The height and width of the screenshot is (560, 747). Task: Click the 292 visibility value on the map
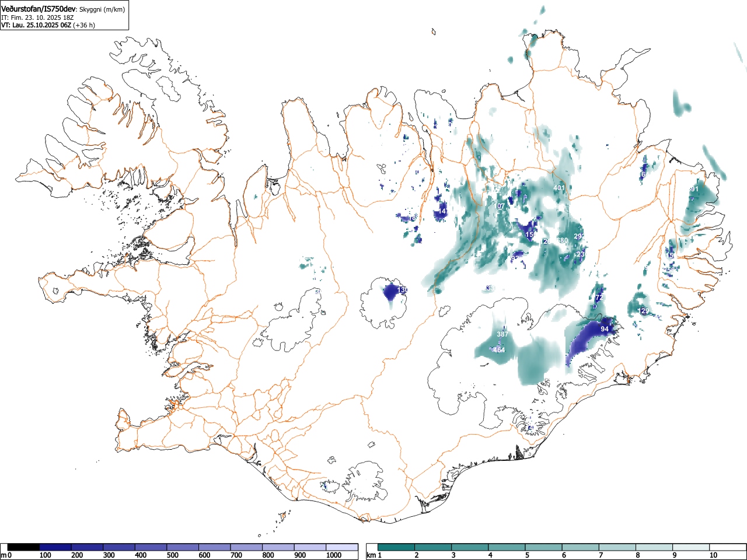(x=579, y=236)
